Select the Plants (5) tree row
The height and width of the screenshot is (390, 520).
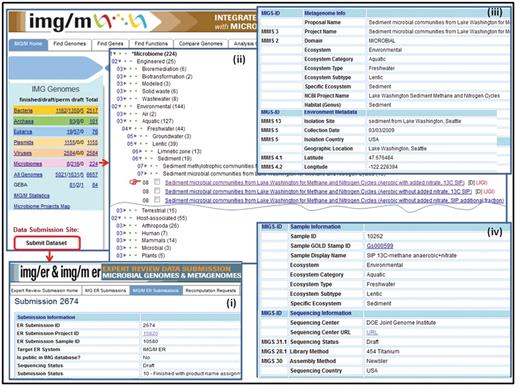pyautogui.click(x=153, y=255)
